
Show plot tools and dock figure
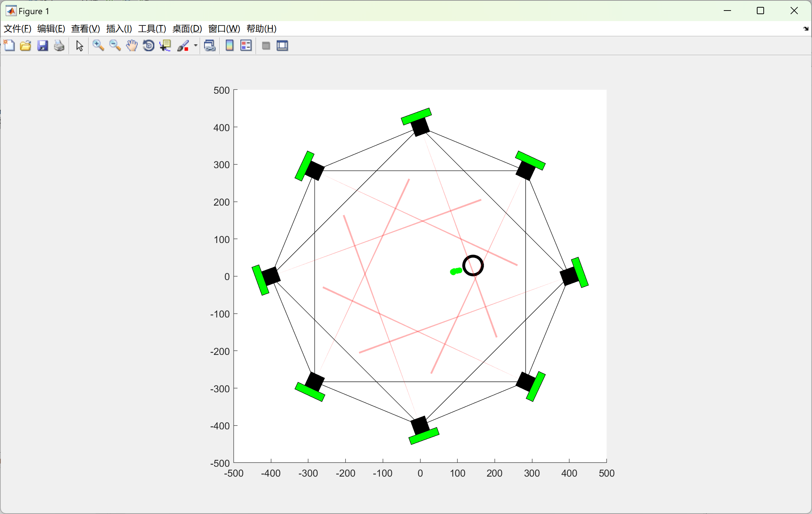[282, 46]
